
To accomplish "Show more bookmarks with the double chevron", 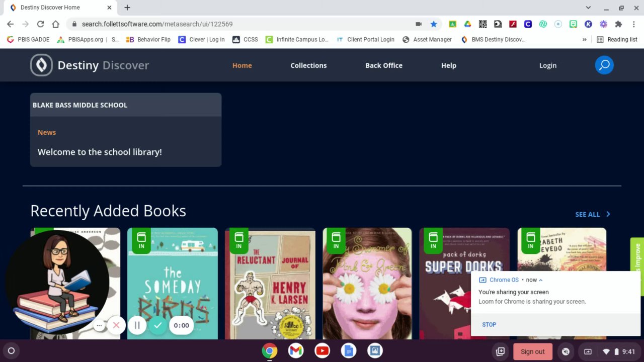I will (584, 39).
